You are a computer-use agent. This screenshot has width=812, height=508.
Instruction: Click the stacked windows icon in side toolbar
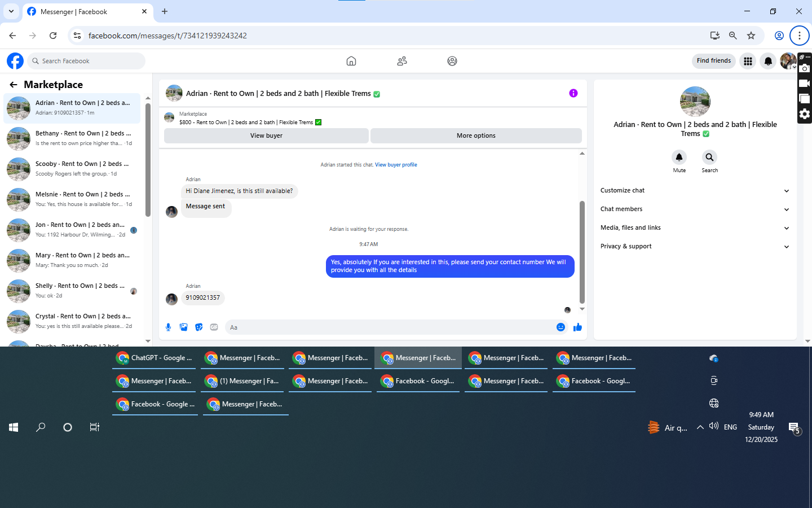tap(805, 99)
